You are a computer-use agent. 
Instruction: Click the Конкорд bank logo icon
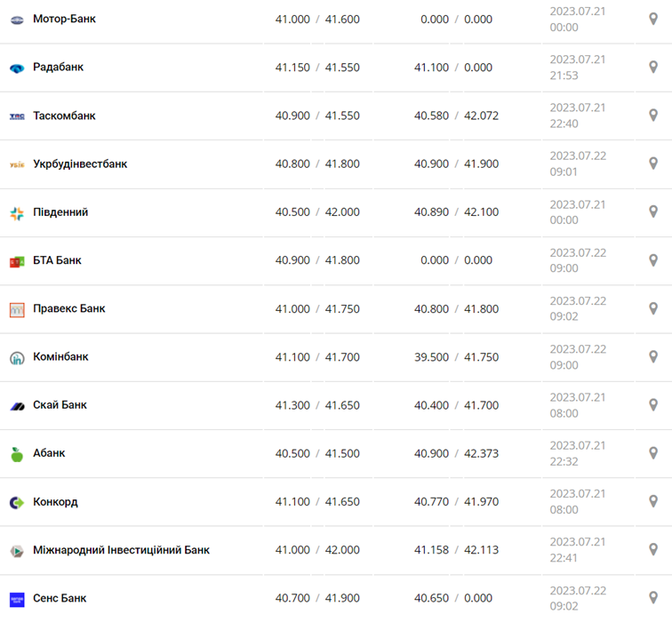coord(17,502)
